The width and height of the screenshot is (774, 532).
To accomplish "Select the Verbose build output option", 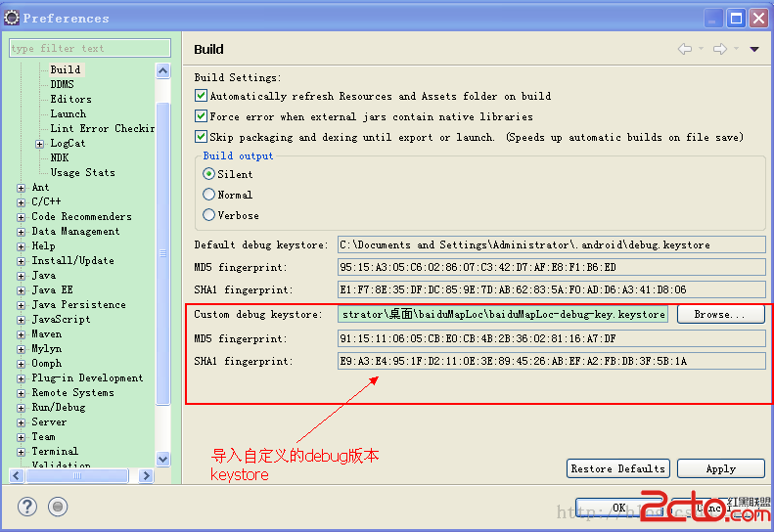I will (x=208, y=215).
